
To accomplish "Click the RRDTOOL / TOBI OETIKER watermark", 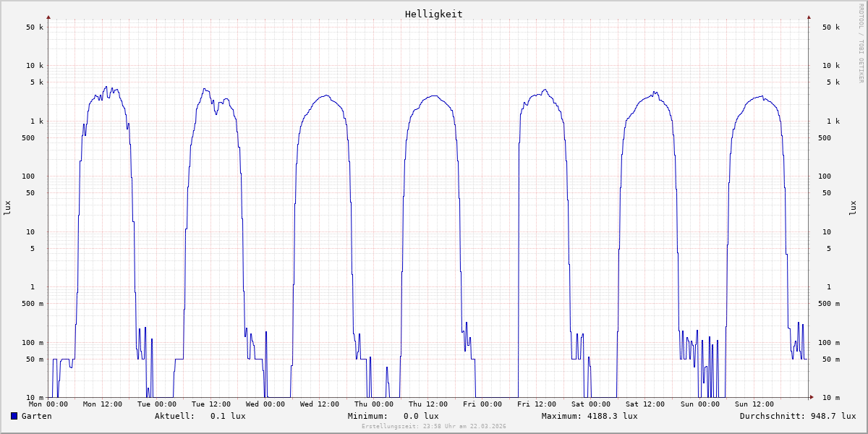I will 861,43.
